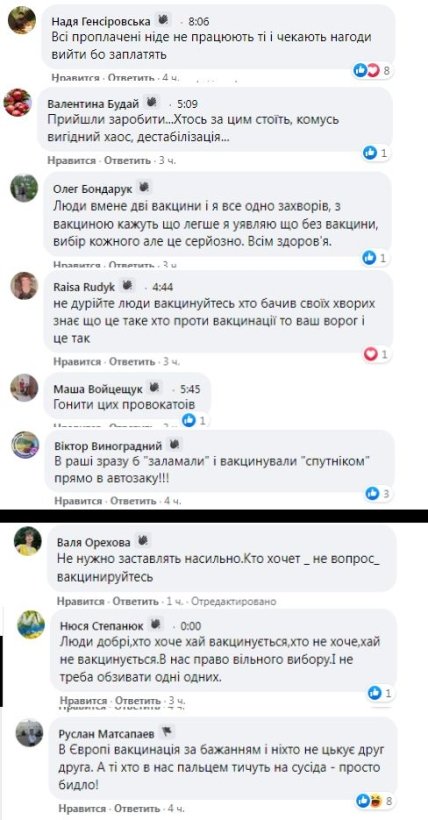Open Валентина Будай's avatar picture
This screenshot has height=820, width=428.
coord(18,102)
